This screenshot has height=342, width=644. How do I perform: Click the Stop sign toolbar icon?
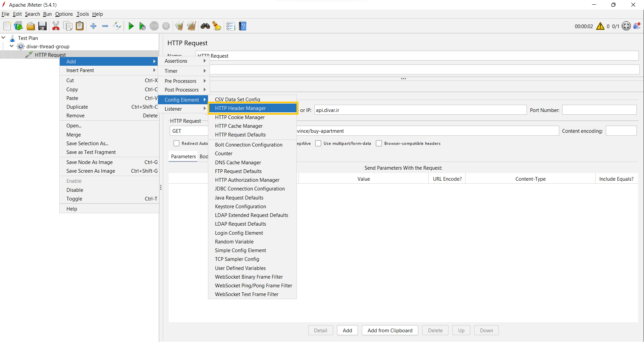[x=154, y=26]
